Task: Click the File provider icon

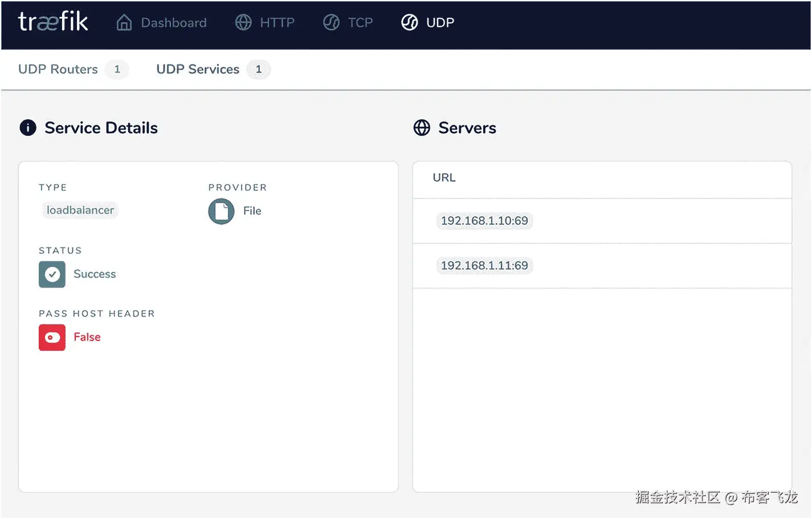Action: [x=221, y=211]
